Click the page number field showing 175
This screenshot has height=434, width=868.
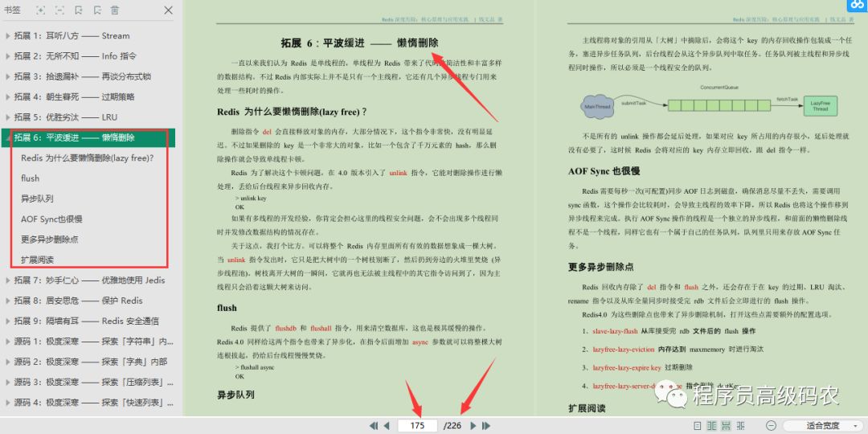pos(417,426)
